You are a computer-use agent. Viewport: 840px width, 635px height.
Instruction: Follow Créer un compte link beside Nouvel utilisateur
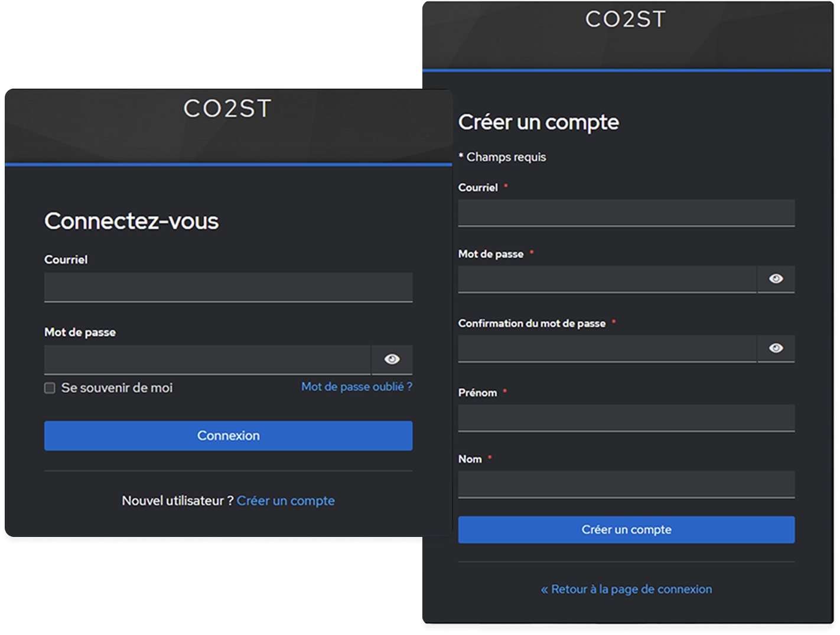[285, 501]
